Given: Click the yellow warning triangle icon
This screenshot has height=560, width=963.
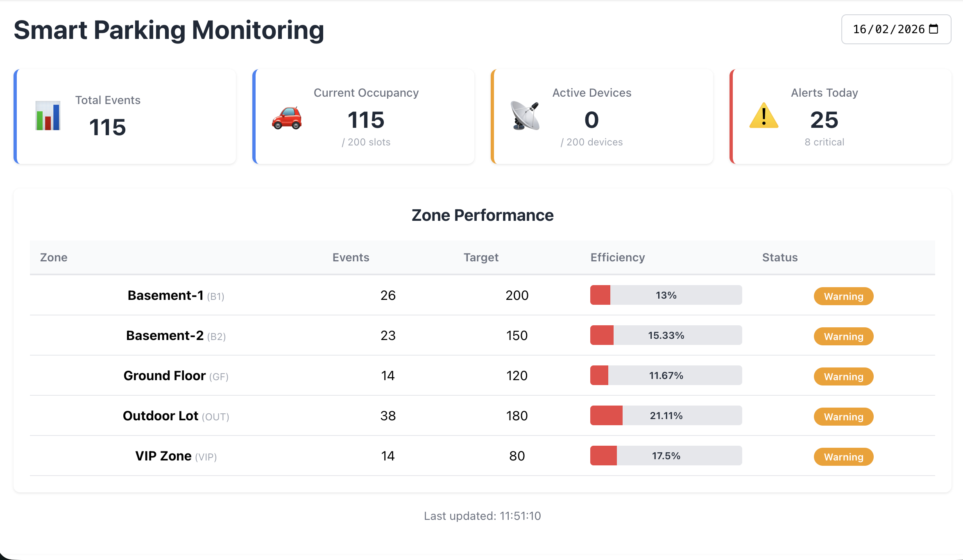Looking at the screenshot, I should point(764,116).
